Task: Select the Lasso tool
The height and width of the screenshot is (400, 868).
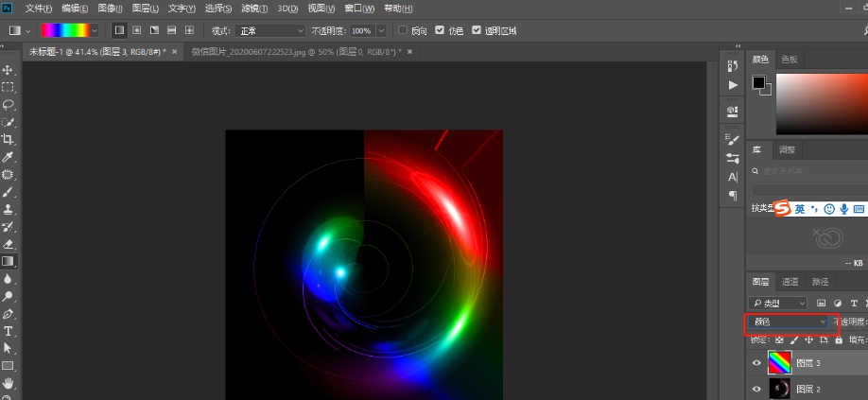Action: [9, 104]
